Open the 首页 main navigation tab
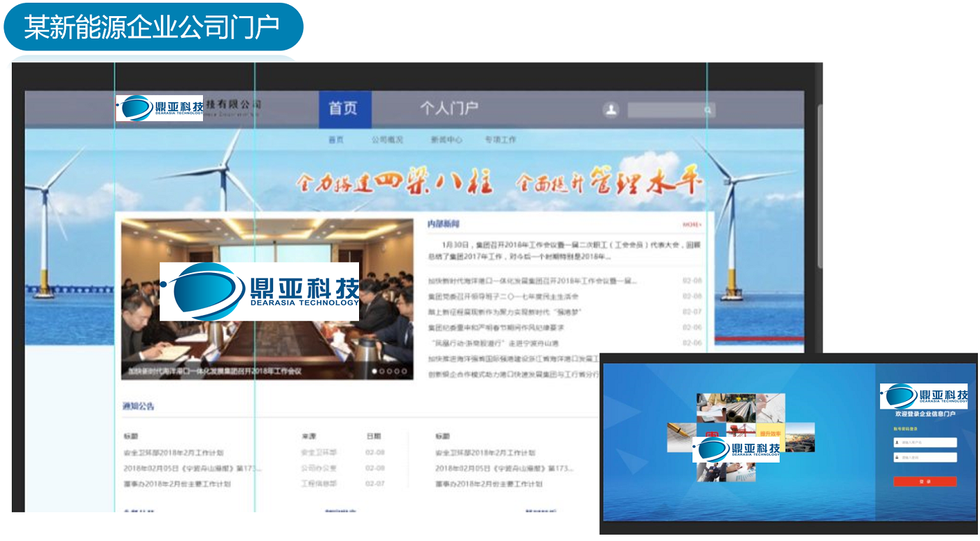The image size is (980, 541). pyautogui.click(x=344, y=108)
